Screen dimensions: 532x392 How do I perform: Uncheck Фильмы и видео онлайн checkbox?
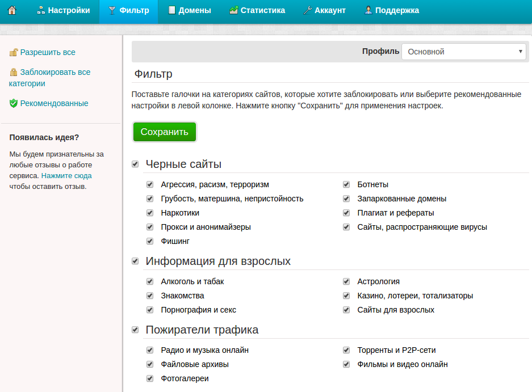346,364
